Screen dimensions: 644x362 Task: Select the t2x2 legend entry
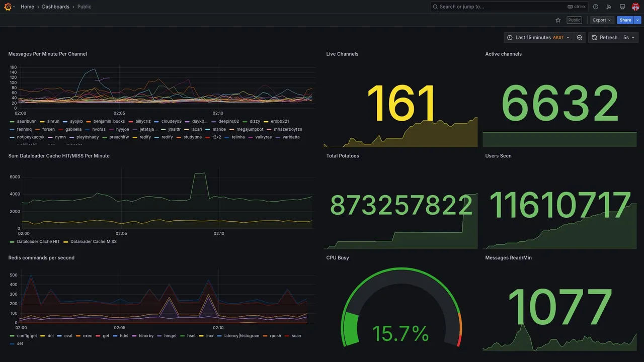coord(217,137)
